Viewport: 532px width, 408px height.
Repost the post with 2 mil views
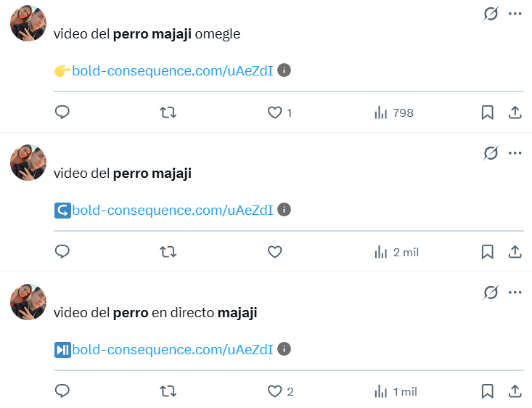pyautogui.click(x=168, y=252)
